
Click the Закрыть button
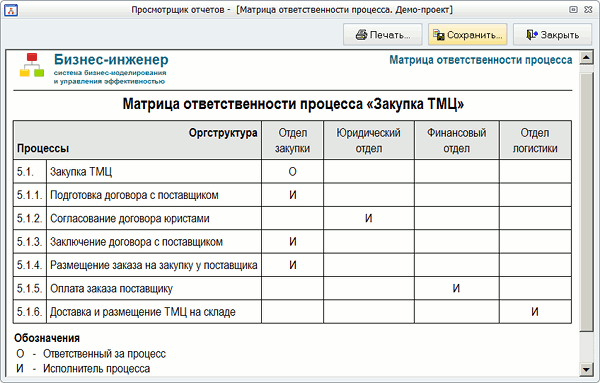[552, 34]
